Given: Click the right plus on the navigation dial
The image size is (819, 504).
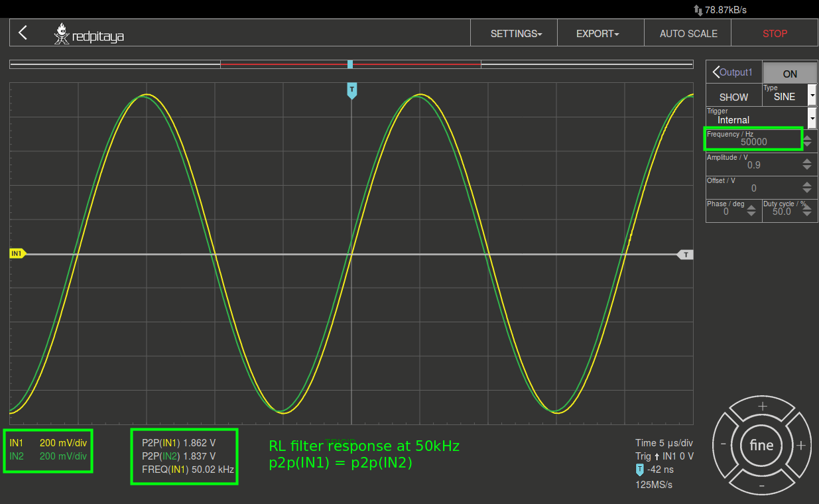Looking at the screenshot, I should click(801, 446).
